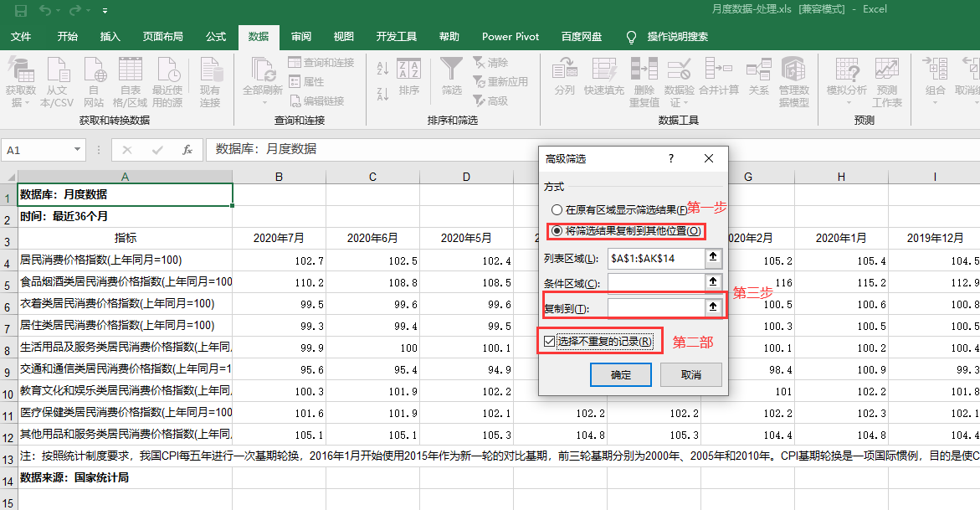The image size is (980, 510).
Task: Select 将筛选结果复制到其他位置 radio option
Action: [x=626, y=231]
